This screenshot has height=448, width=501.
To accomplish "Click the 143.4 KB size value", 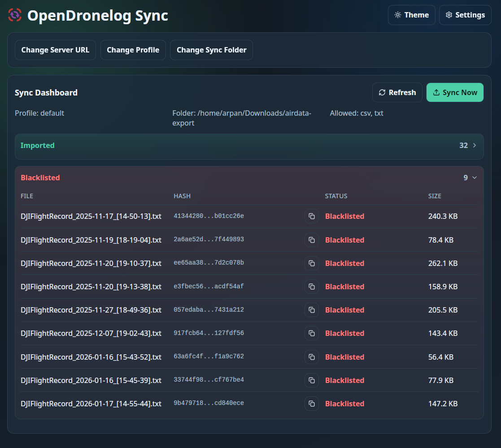I will click(x=443, y=333).
